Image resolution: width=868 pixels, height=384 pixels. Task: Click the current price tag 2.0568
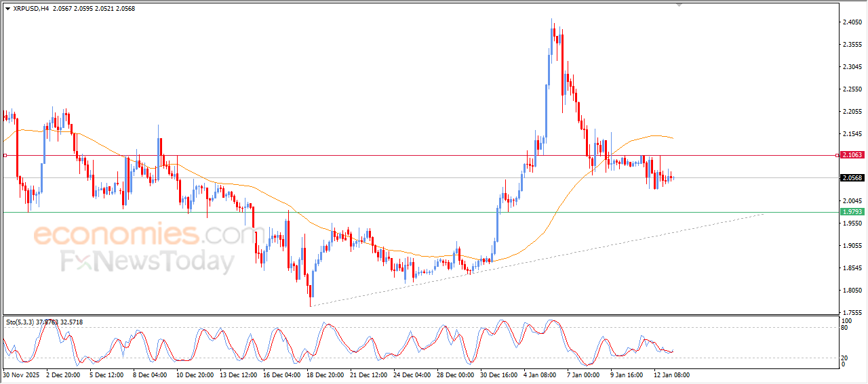(x=852, y=178)
